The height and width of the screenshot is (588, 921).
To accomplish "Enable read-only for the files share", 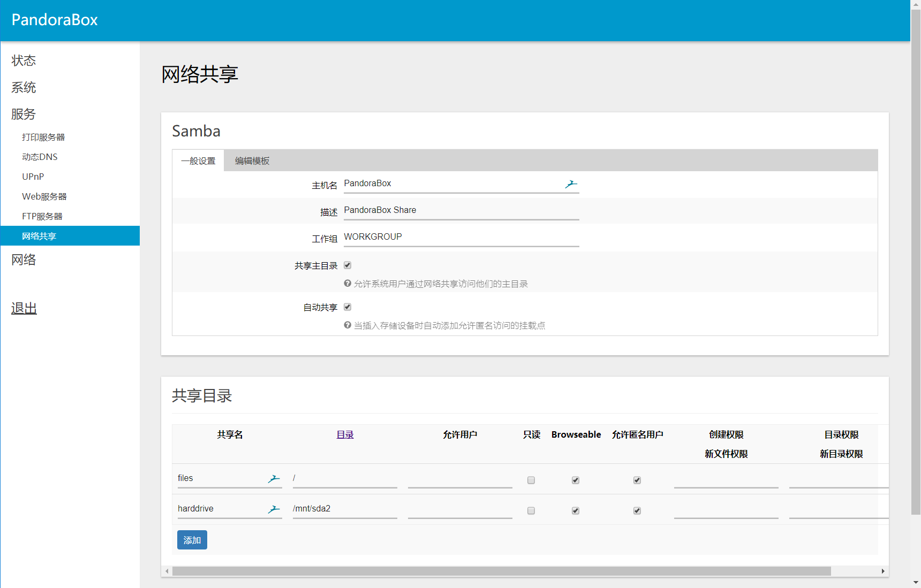I will [x=531, y=480].
